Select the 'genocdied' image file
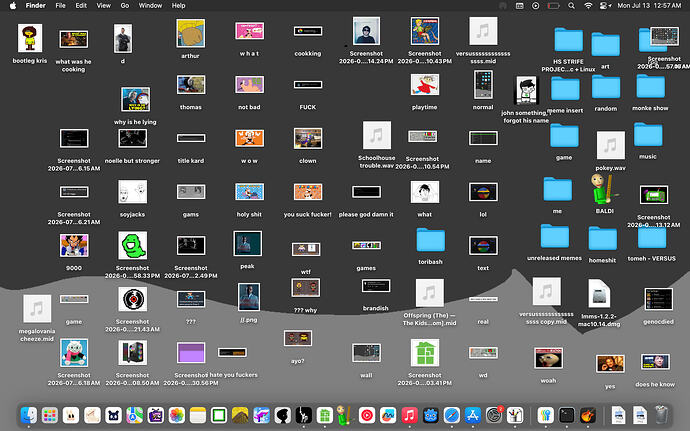Viewport: 690px width, 431px height. (658, 299)
